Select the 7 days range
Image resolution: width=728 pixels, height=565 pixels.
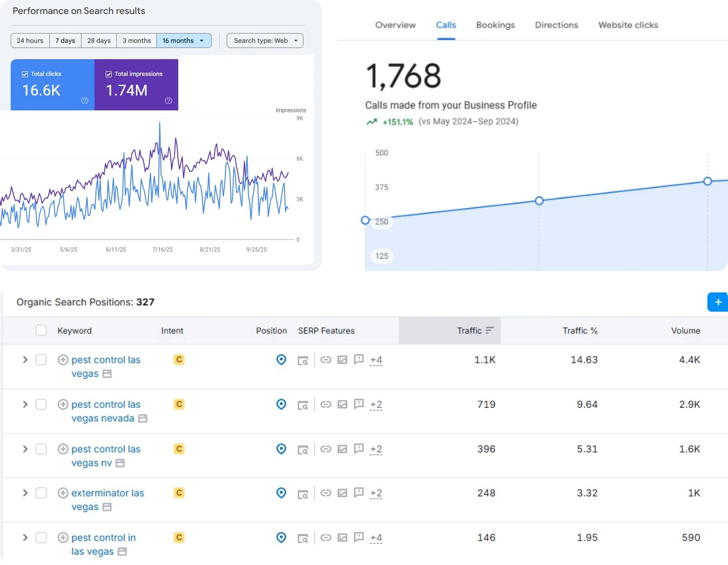tap(65, 41)
